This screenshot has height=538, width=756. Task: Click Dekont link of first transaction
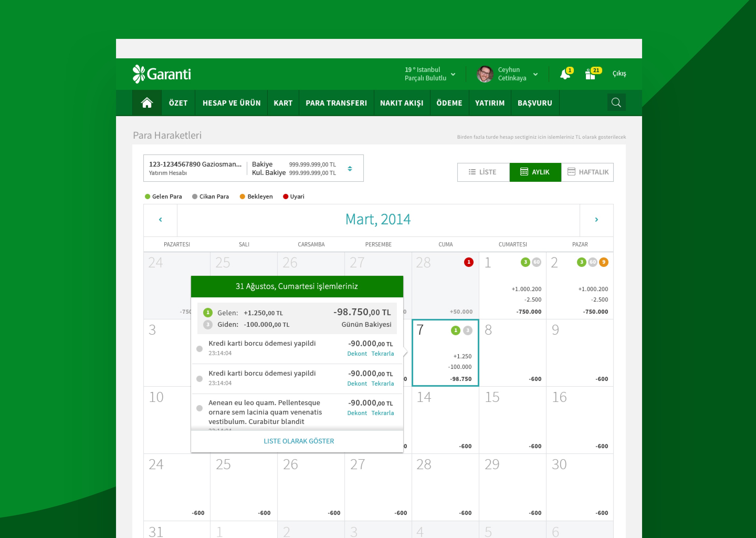pyautogui.click(x=357, y=354)
